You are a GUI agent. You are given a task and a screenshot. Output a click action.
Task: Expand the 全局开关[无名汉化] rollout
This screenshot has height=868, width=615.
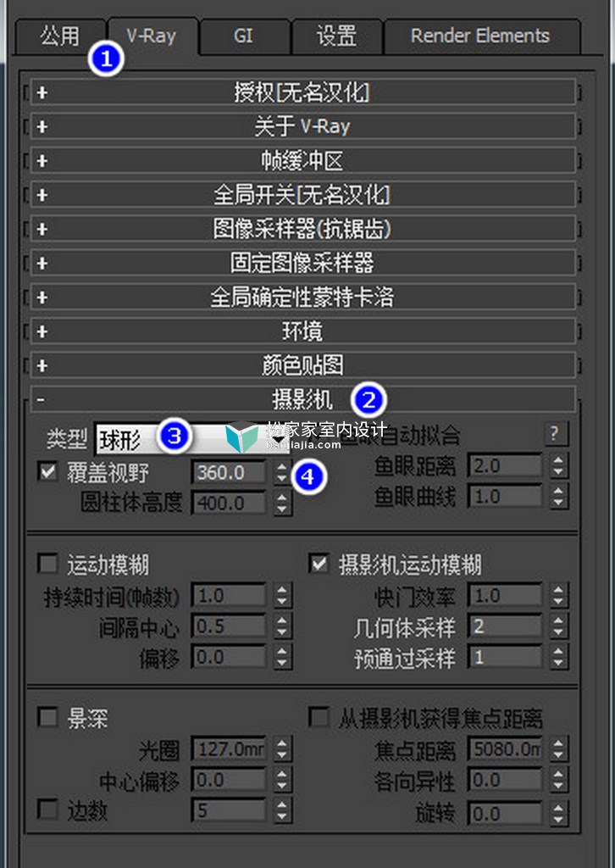pos(302,195)
